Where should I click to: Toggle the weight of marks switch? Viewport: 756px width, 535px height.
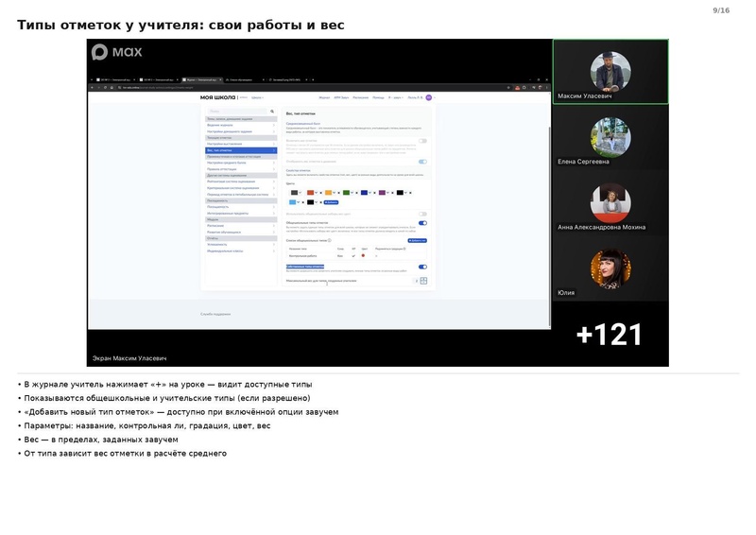(x=422, y=141)
